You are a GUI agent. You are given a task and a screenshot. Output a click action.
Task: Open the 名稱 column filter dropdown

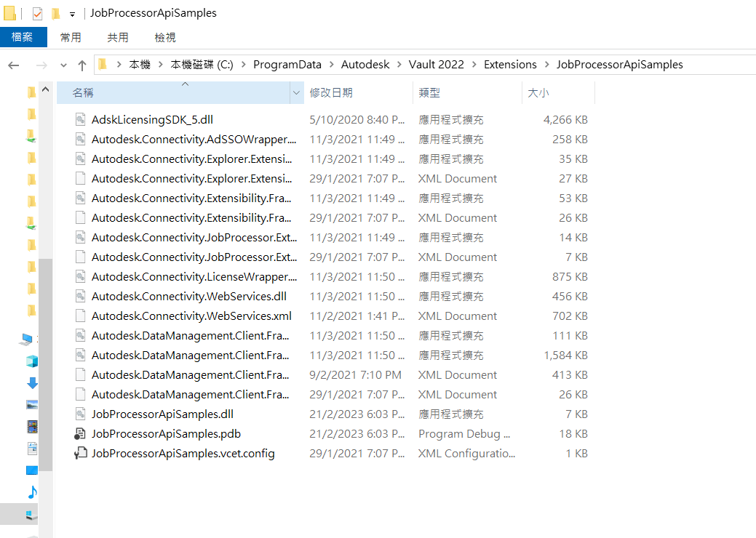click(295, 92)
